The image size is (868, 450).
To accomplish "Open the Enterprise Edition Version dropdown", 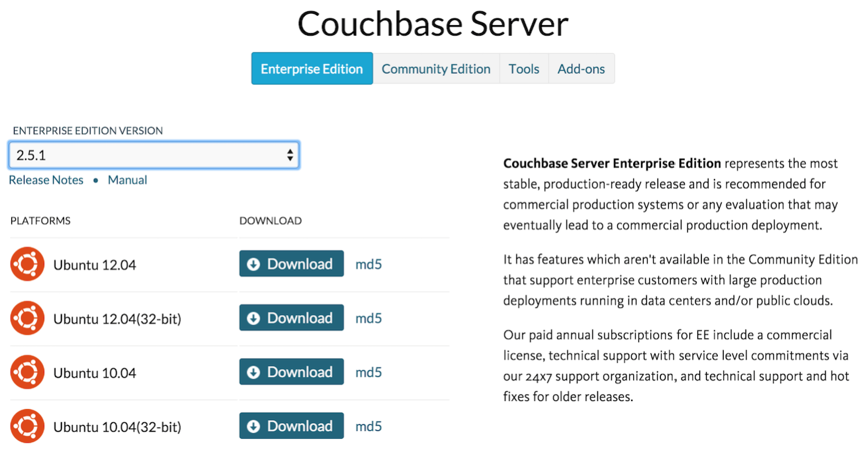I will (153, 154).
